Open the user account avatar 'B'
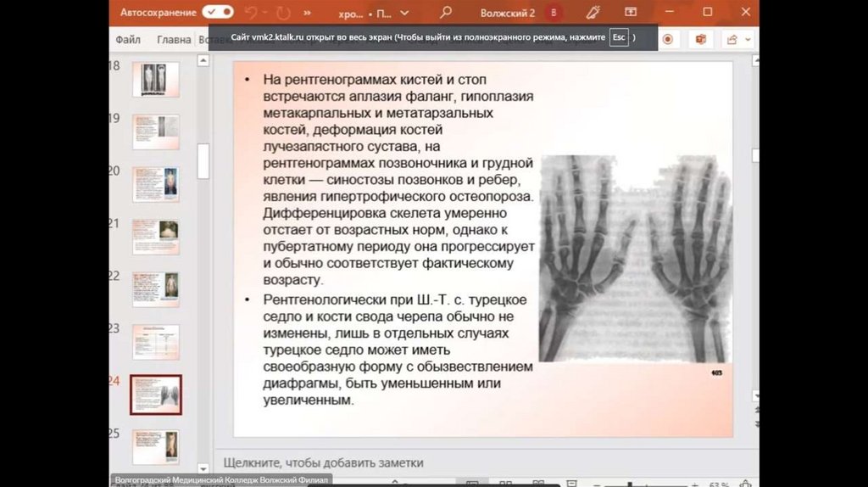The width and height of the screenshot is (868, 487). (x=554, y=13)
